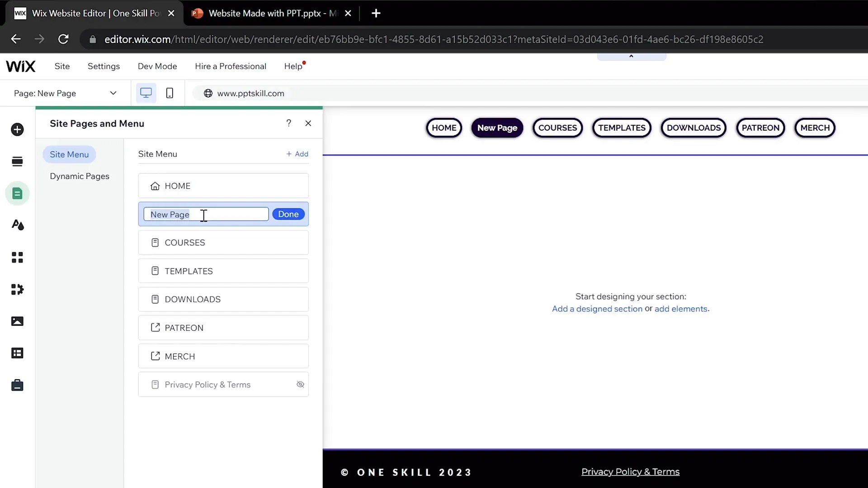Select the HOME page row
Viewport: 868px width, 488px height.
223,186
